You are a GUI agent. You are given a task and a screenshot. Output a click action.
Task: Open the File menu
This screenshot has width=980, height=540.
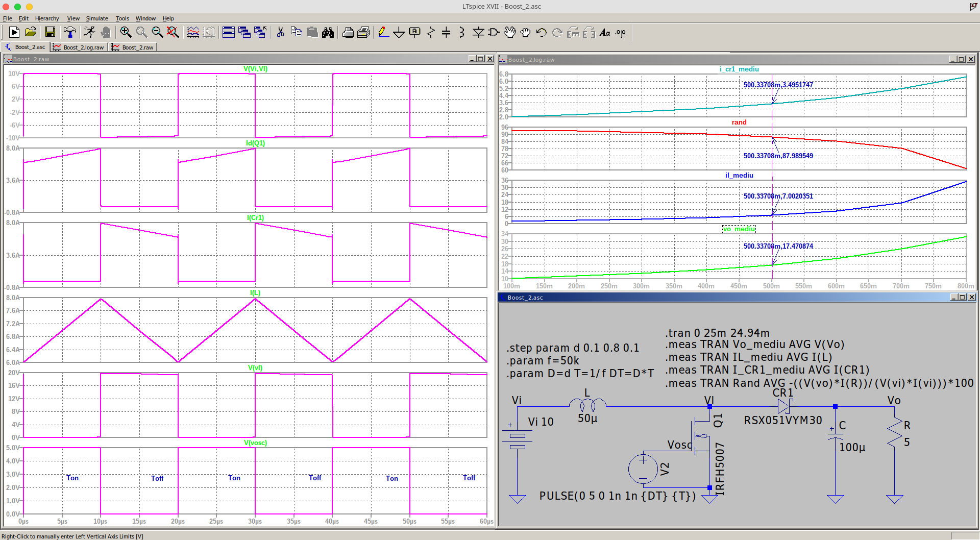click(x=8, y=18)
